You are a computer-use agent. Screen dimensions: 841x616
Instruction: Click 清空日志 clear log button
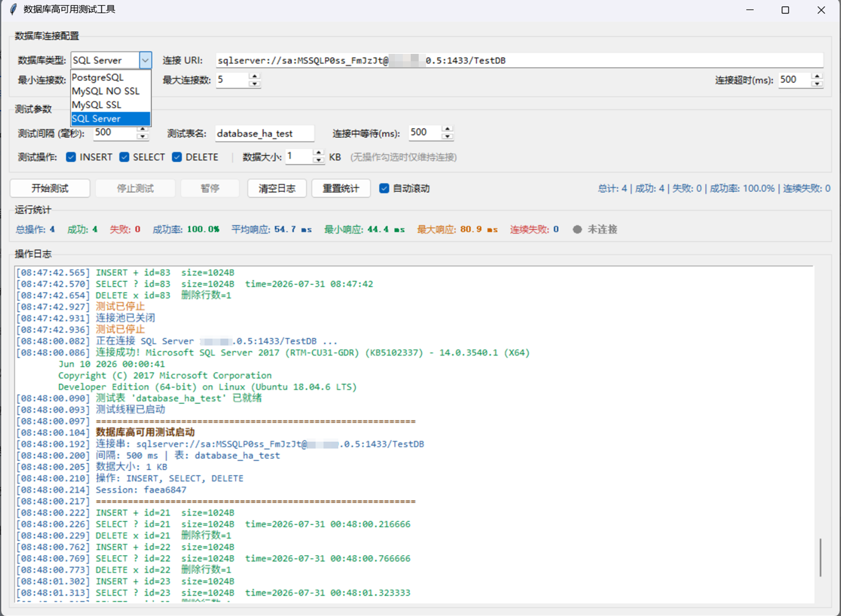(x=277, y=189)
